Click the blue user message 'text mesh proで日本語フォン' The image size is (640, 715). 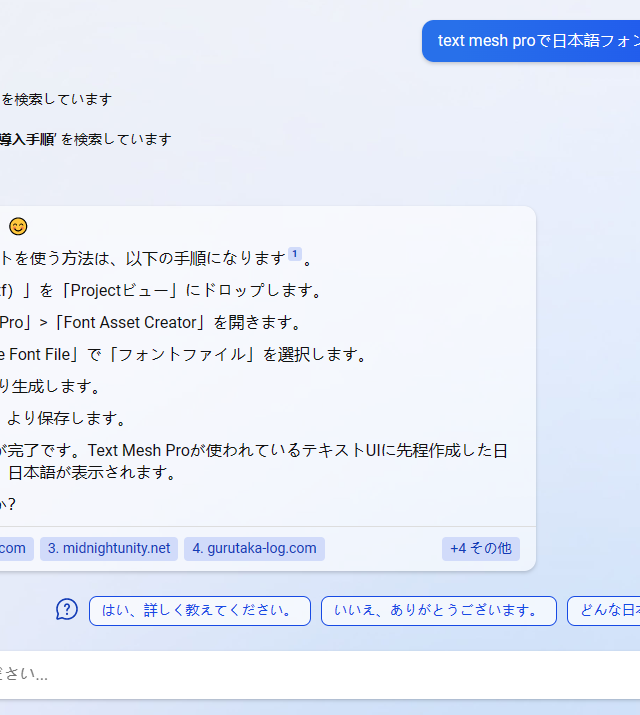pos(531,41)
